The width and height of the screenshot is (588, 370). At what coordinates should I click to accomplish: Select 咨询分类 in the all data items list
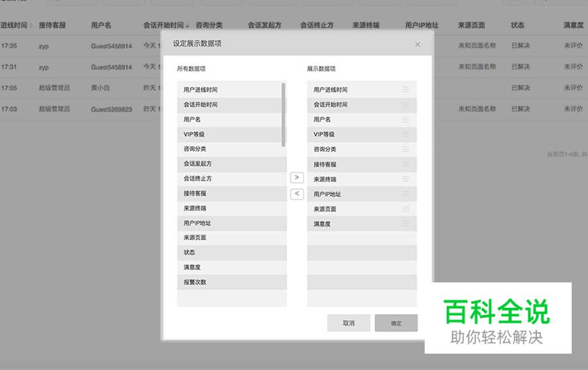coord(232,149)
